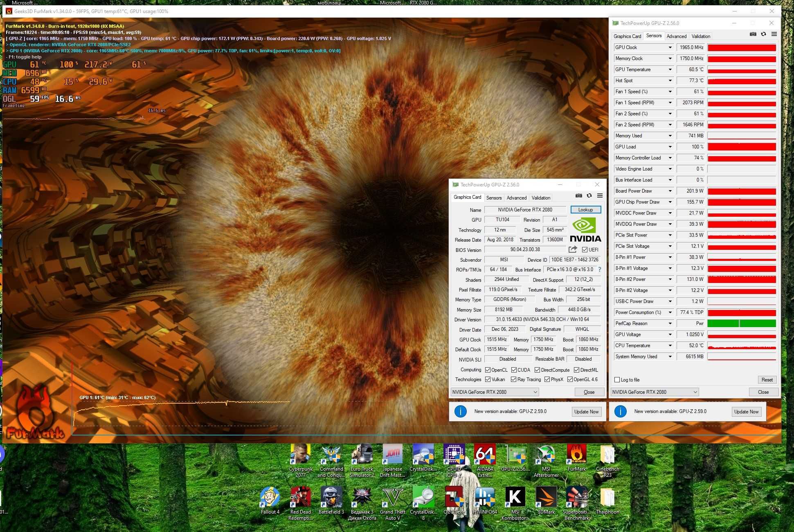Launch MSI Kombustor desktop icon

(515, 503)
